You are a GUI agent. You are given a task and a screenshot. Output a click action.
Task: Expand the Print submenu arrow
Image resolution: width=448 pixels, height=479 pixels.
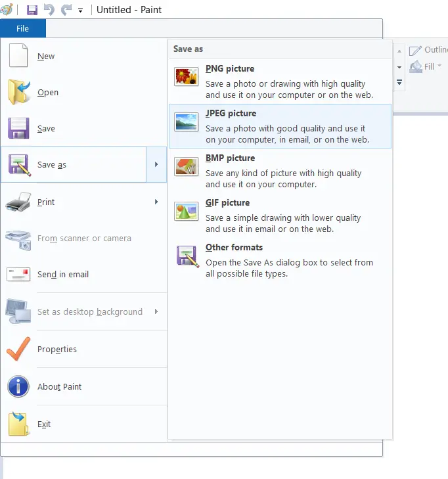[x=156, y=202]
